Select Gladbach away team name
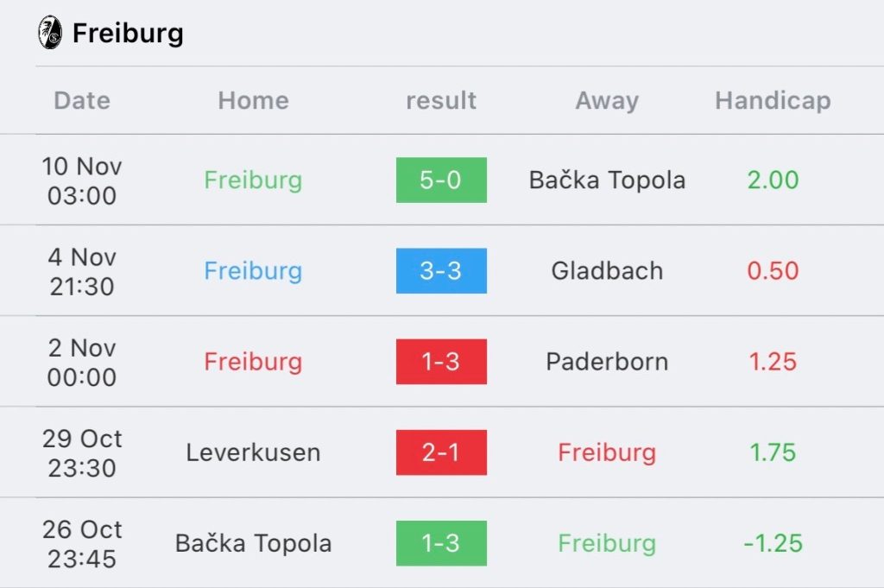 coord(607,271)
